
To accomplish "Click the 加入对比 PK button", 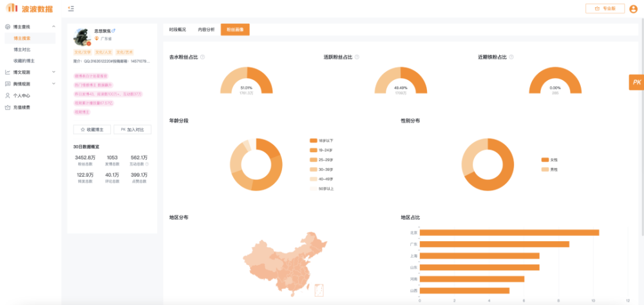I will point(132,130).
